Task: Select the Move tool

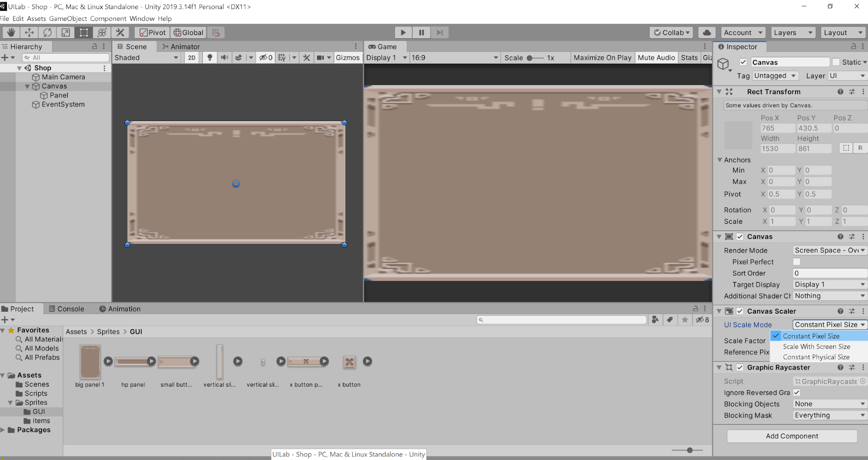Action: tap(29, 33)
